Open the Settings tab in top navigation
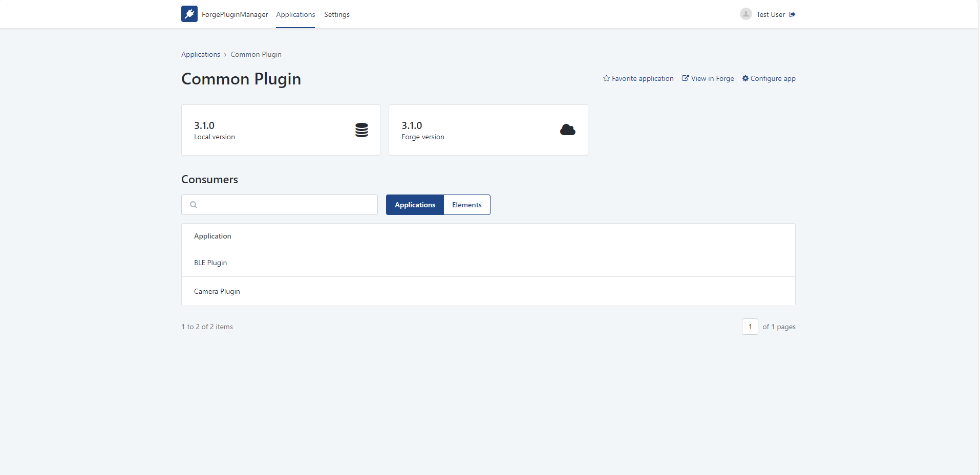The width and height of the screenshot is (980, 475). (x=337, y=14)
